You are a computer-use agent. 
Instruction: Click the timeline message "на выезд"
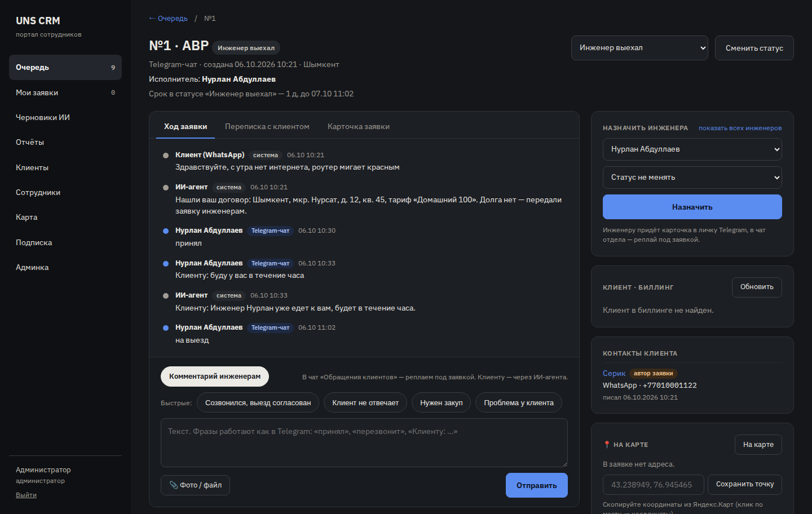(x=192, y=340)
